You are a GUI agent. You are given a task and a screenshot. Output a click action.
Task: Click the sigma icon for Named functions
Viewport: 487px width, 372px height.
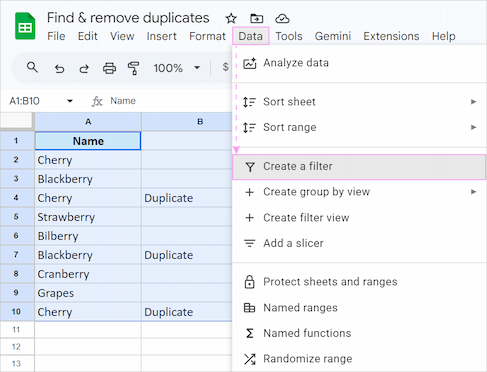click(250, 333)
